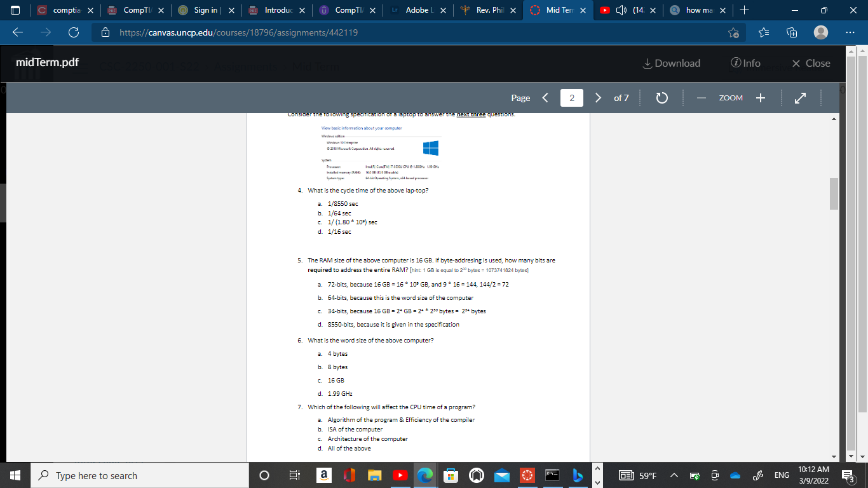Open the Command Prompt taskbar icon
The image size is (868, 488).
(552, 475)
